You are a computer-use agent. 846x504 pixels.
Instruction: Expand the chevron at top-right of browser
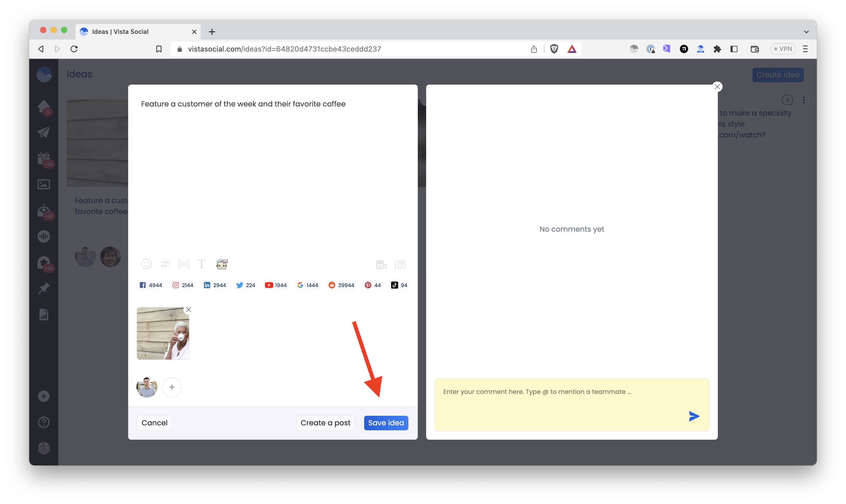(x=806, y=32)
